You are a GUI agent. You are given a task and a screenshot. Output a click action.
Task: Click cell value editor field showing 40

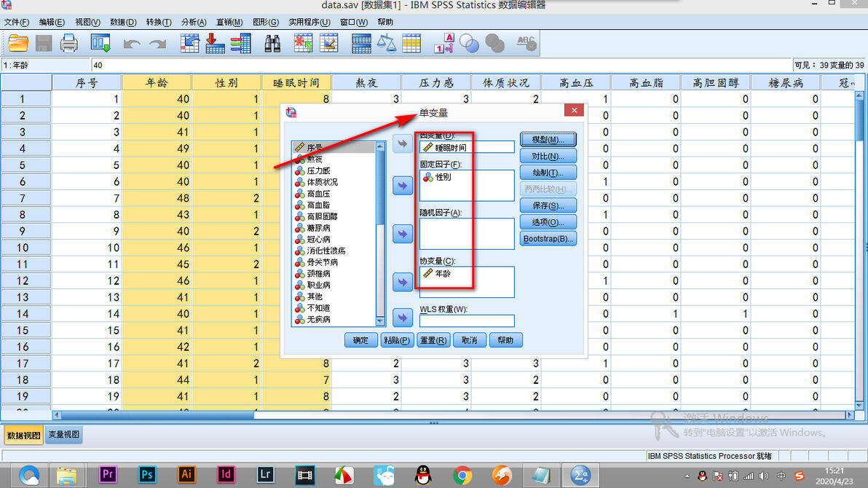point(441,65)
